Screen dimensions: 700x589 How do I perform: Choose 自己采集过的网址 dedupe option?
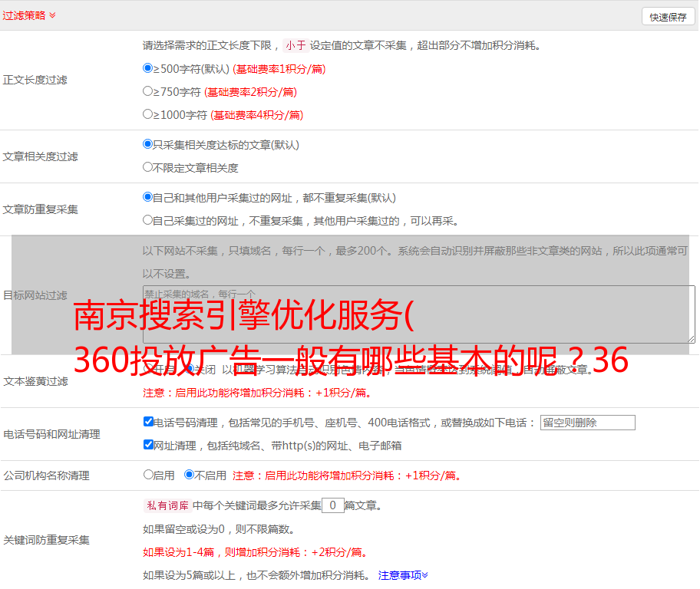click(147, 219)
